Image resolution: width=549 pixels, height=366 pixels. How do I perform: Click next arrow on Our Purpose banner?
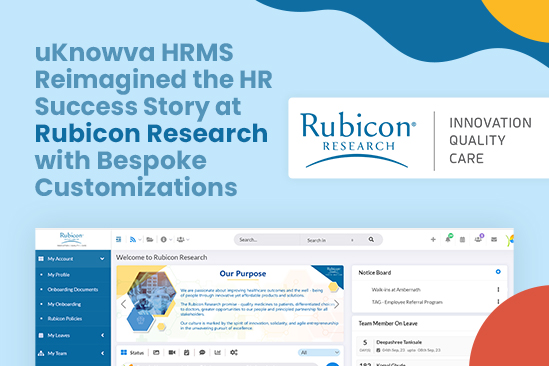tap(336, 304)
